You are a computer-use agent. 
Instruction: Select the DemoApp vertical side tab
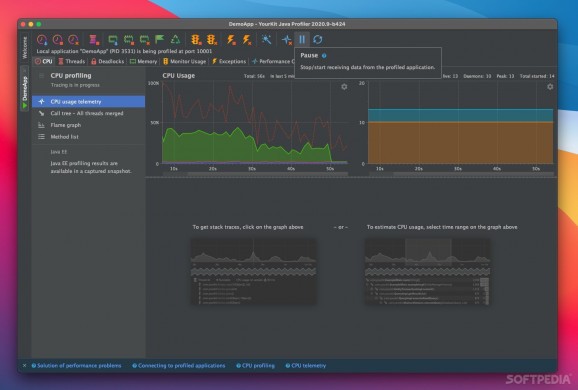click(x=24, y=88)
